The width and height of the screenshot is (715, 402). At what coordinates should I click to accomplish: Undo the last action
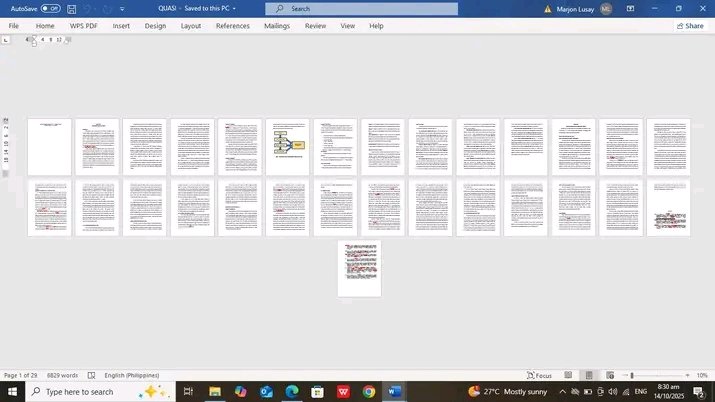pyautogui.click(x=88, y=9)
